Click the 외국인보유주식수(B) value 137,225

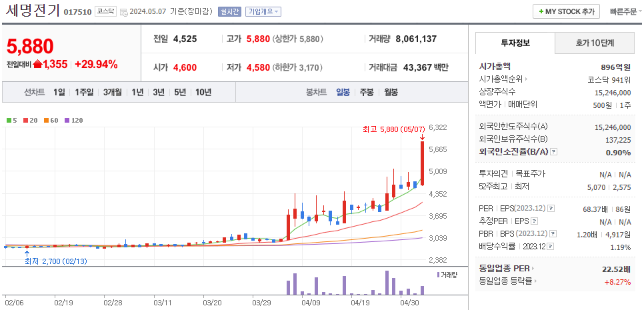point(618,140)
